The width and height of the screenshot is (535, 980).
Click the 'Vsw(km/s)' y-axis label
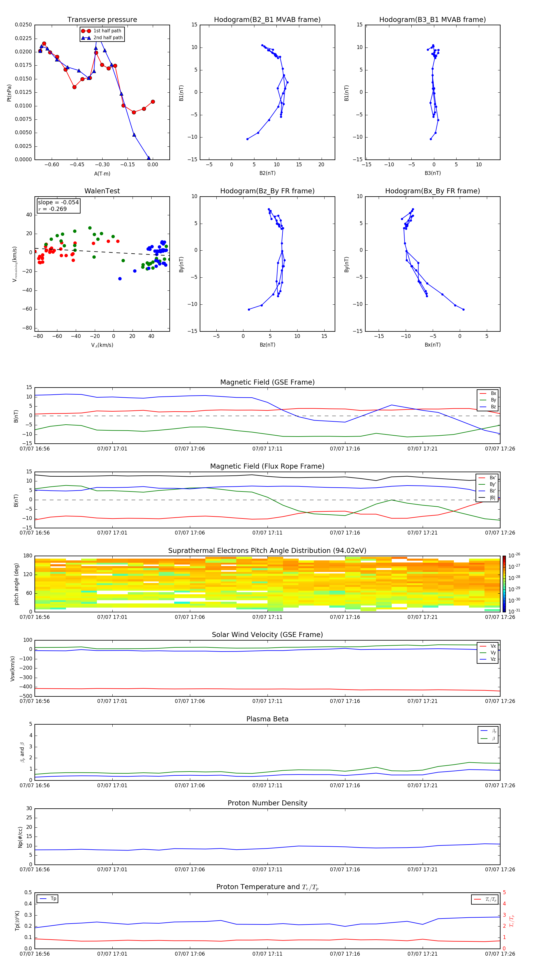click(12, 668)
